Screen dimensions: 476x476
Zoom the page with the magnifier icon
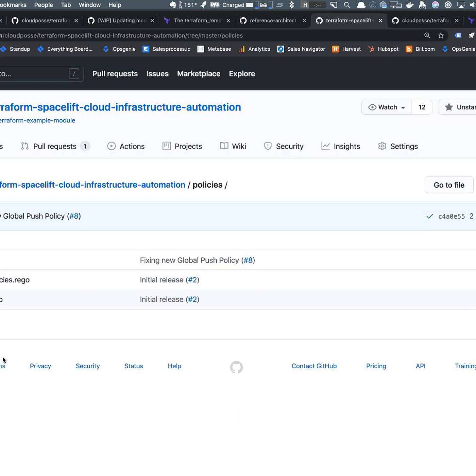pos(427,35)
